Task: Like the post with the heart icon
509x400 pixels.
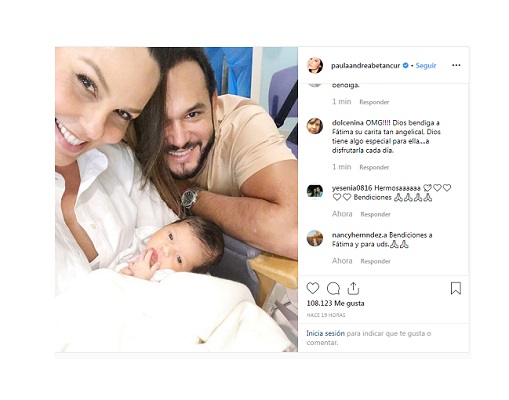Action: pos(313,288)
